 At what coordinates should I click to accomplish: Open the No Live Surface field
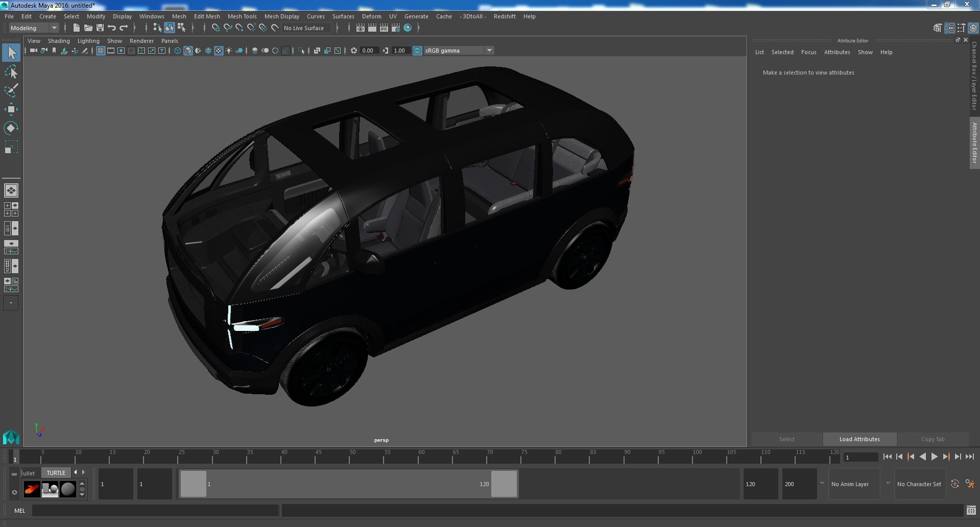coord(307,28)
